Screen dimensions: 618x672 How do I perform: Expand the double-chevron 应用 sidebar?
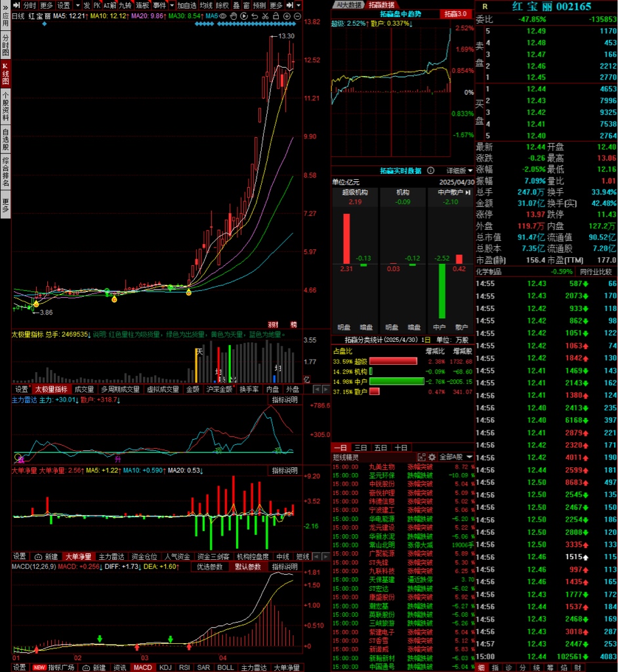5,7
